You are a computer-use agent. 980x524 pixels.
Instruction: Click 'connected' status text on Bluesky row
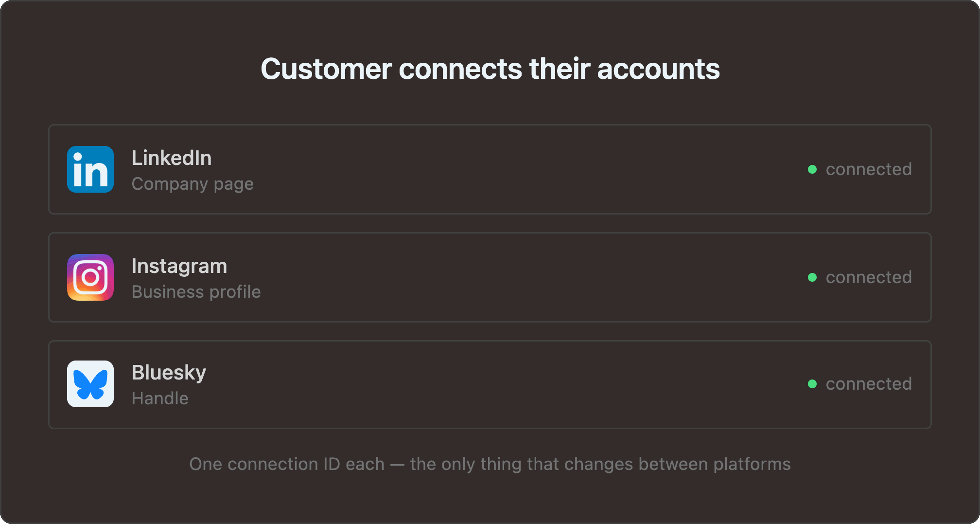(869, 384)
